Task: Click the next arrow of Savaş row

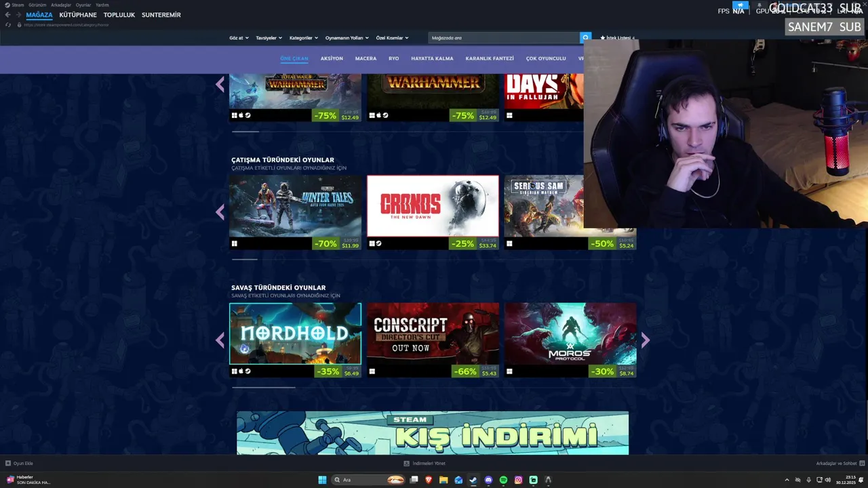Action: (x=646, y=340)
